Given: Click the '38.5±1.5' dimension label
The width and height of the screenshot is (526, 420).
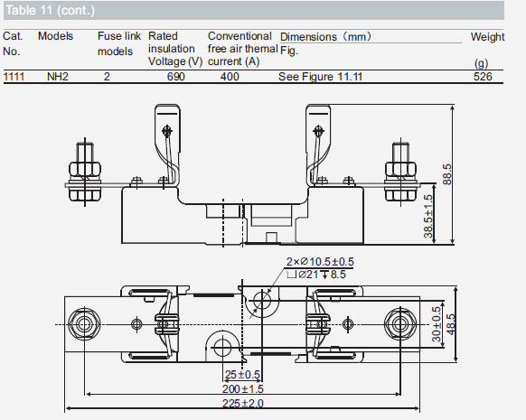Looking at the screenshot, I should pos(428,216).
